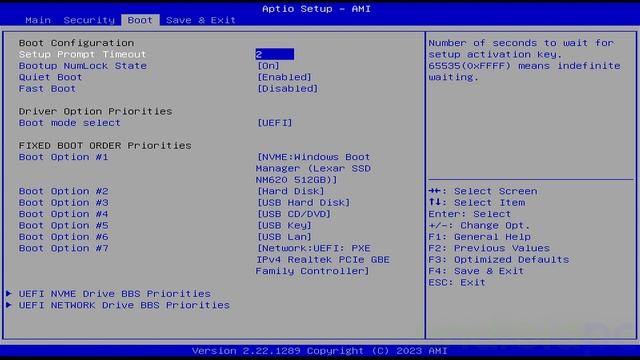
Task: Click the help text about setup activation key
Action: click(524, 60)
